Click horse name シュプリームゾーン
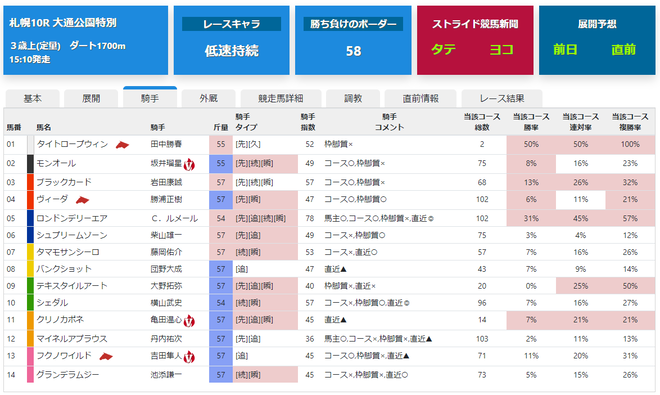 tap(72, 235)
